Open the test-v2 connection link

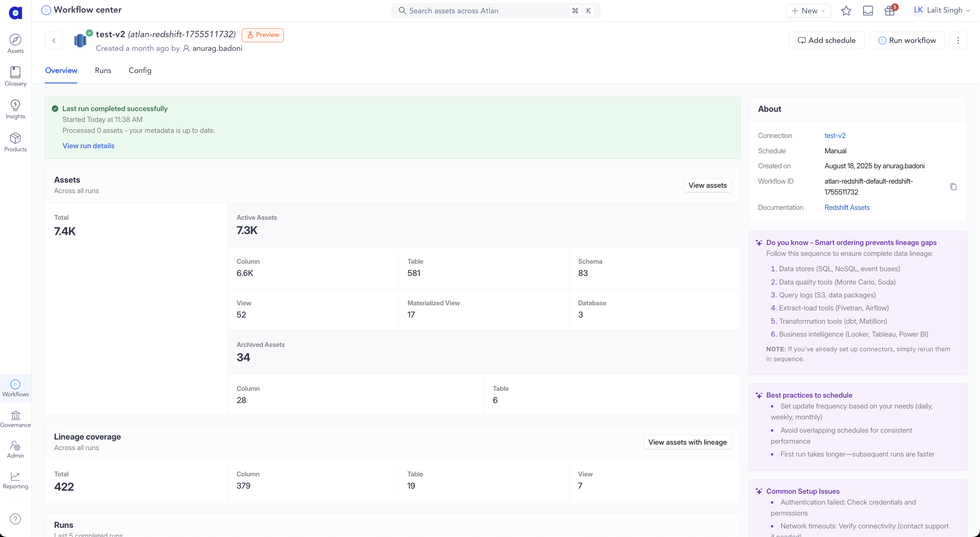pos(835,136)
